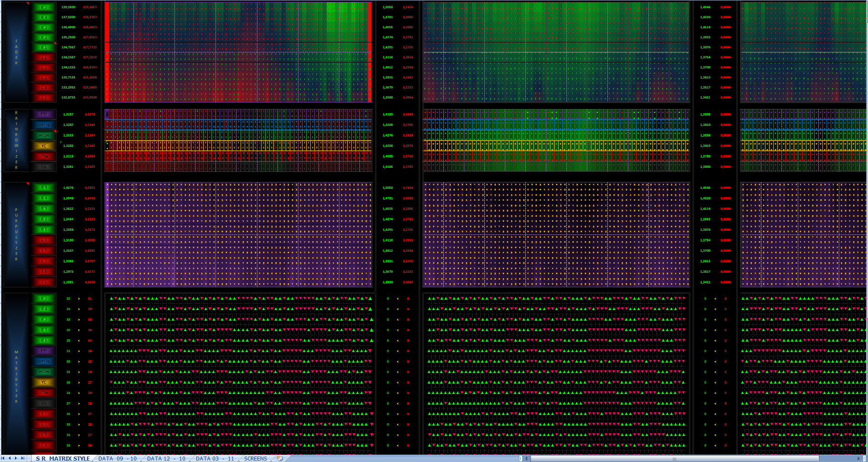Image resolution: width=868 pixels, height=462 pixels.
Task: Click the red S 3 button in MATRIXYSER
Action: pos(44,435)
